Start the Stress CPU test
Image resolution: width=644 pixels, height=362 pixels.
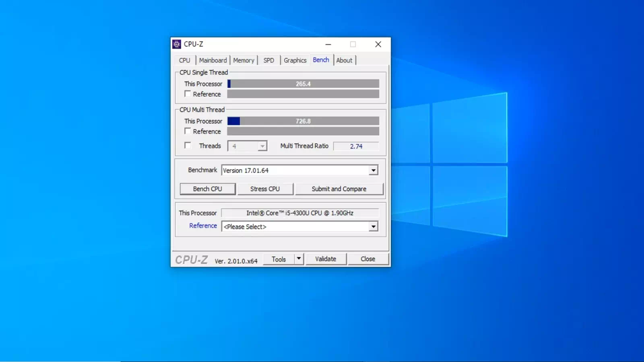coord(265,189)
